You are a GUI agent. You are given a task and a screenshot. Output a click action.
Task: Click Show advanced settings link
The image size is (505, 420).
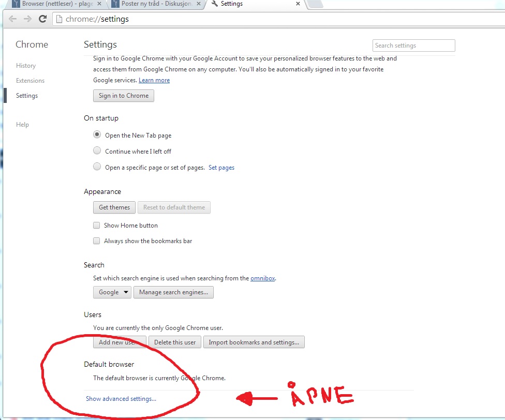tap(121, 399)
